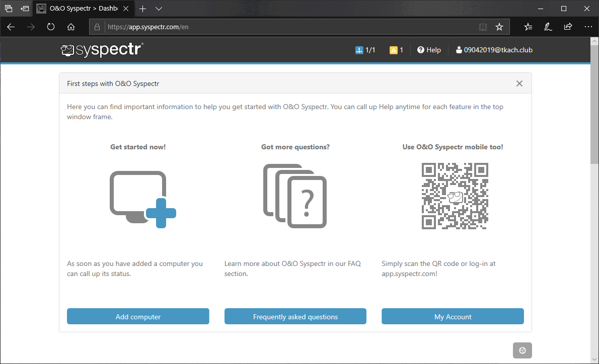Click the browser forward arrow
Screen dimensions: 599x364
[x=31, y=27]
